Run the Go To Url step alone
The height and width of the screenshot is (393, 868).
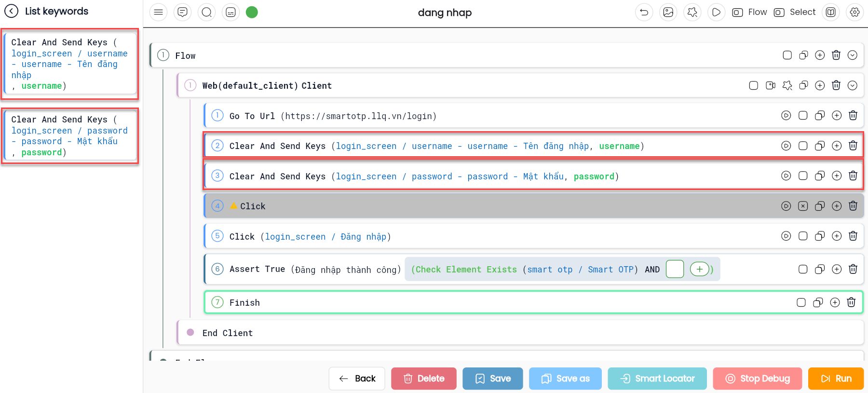click(786, 115)
